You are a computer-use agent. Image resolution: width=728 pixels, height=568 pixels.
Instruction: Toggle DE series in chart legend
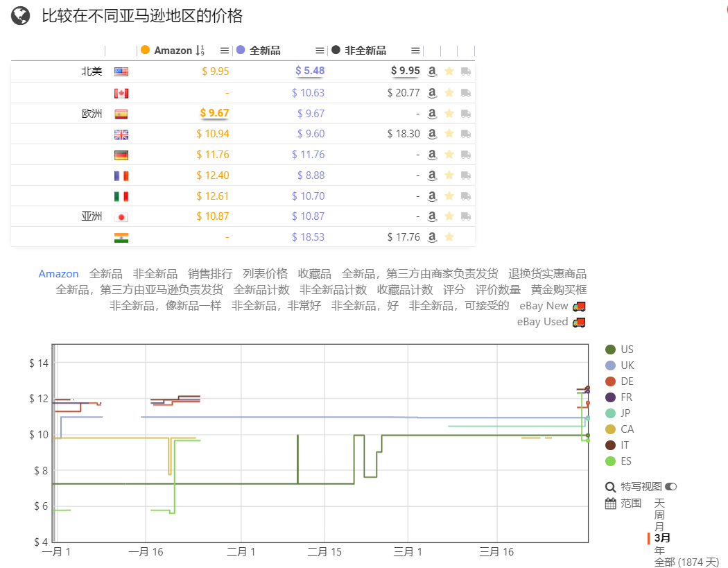click(x=619, y=381)
